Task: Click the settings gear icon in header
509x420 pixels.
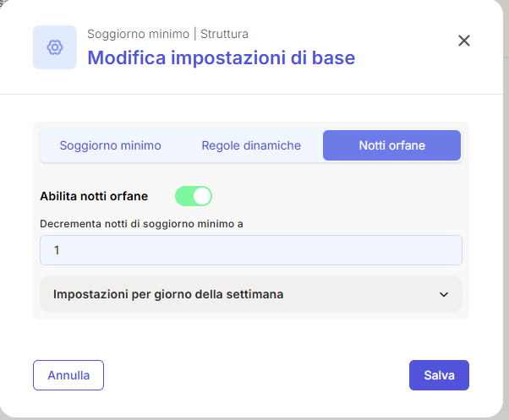Action: (55, 47)
